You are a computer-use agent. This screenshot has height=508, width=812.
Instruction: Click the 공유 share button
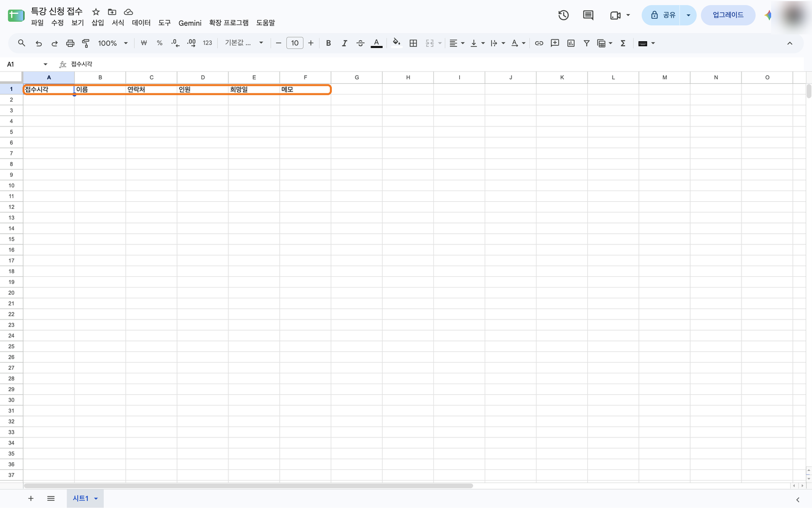pos(663,15)
